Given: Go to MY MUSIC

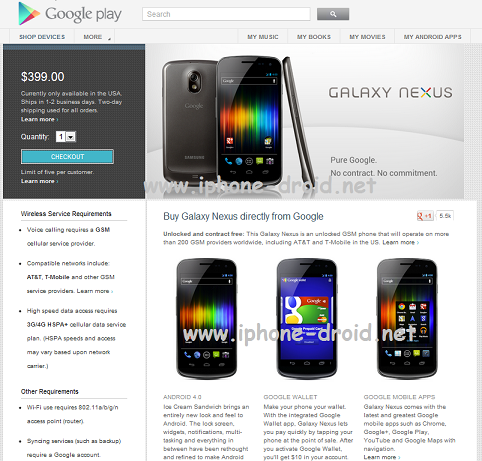Looking at the screenshot, I should (x=263, y=37).
